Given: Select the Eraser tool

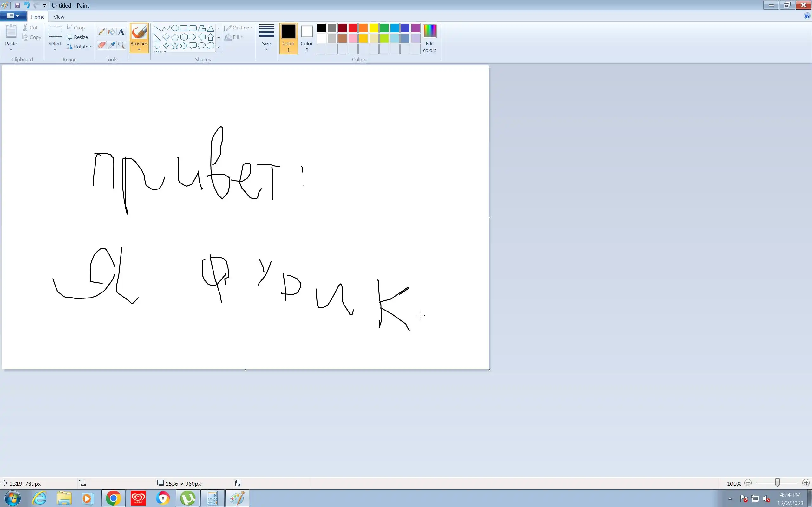Looking at the screenshot, I should pos(101,45).
